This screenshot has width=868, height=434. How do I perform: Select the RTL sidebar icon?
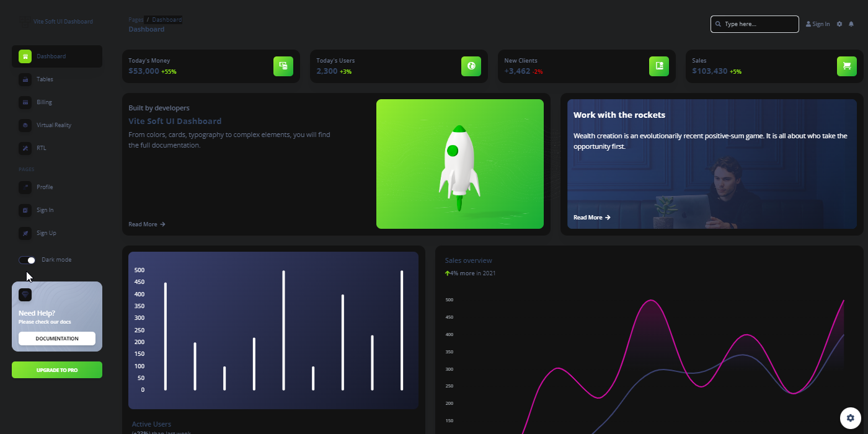pyautogui.click(x=25, y=148)
